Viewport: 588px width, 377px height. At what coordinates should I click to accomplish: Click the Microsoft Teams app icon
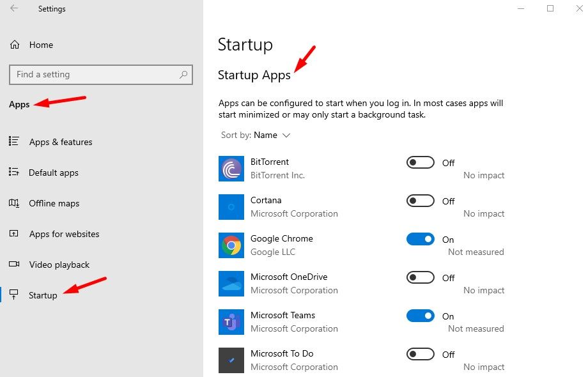(x=231, y=322)
